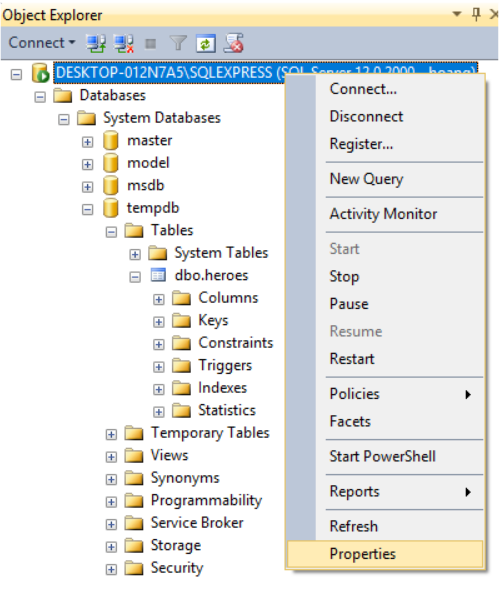Click the Keys folder icon
Screen dimensions: 500x605
[181, 320]
